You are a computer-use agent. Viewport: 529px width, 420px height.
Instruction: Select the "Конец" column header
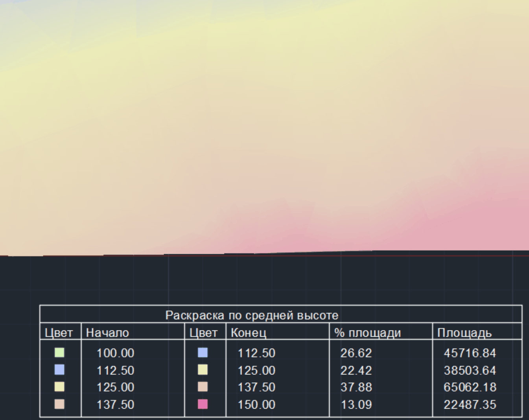248,333
